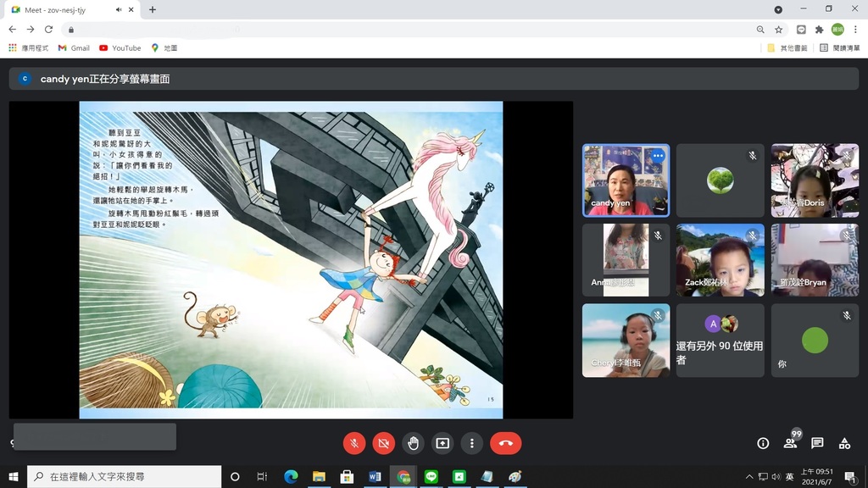Viewport: 868px width, 488px height.
Task: Open the Chrome three-dot menu
Action: 855,30
